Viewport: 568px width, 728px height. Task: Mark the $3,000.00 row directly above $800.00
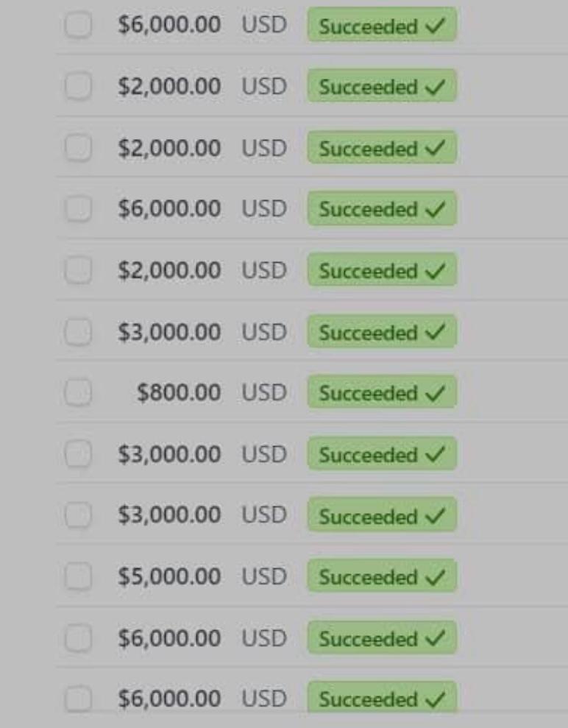coord(78,333)
